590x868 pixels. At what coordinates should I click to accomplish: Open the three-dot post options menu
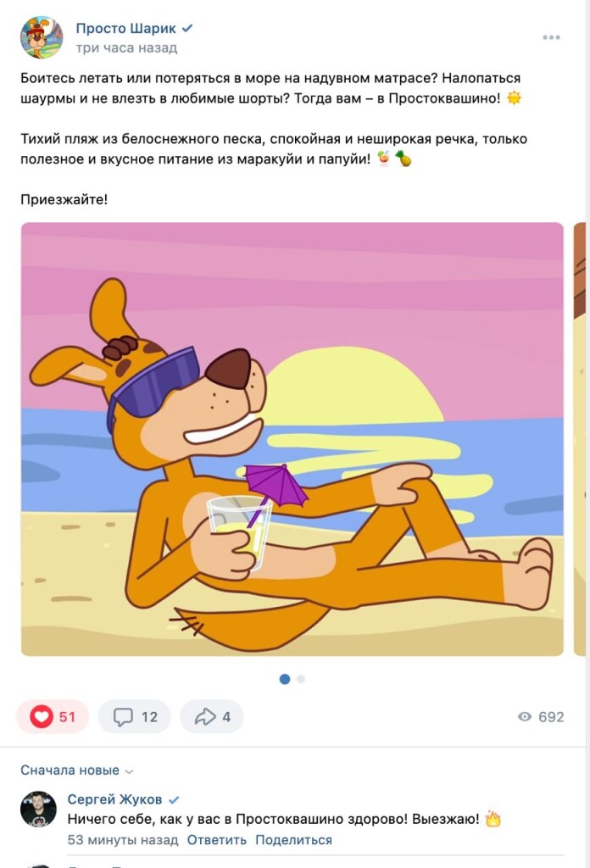pyautogui.click(x=551, y=37)
